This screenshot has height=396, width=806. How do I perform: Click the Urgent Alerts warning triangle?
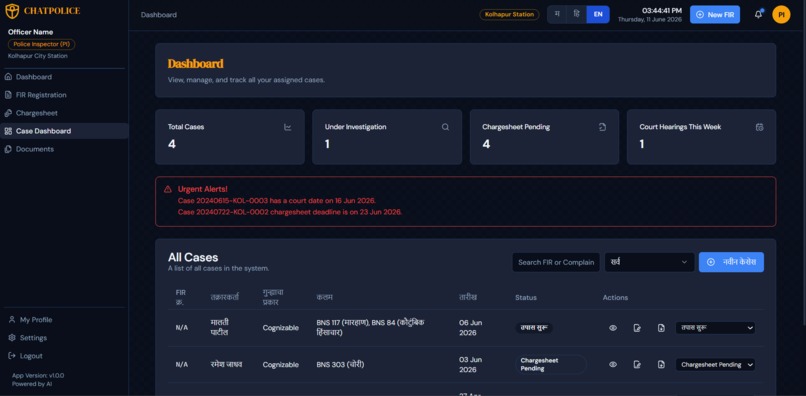click(168, 189)
